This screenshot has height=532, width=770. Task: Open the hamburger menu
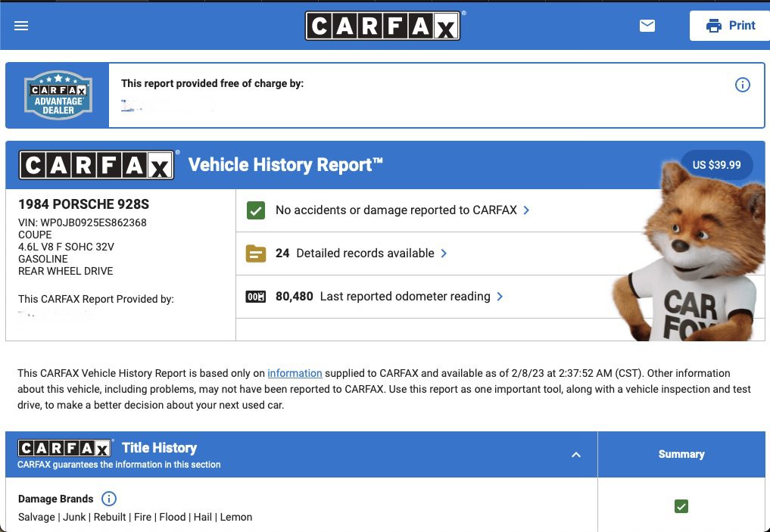click(21, 26)
